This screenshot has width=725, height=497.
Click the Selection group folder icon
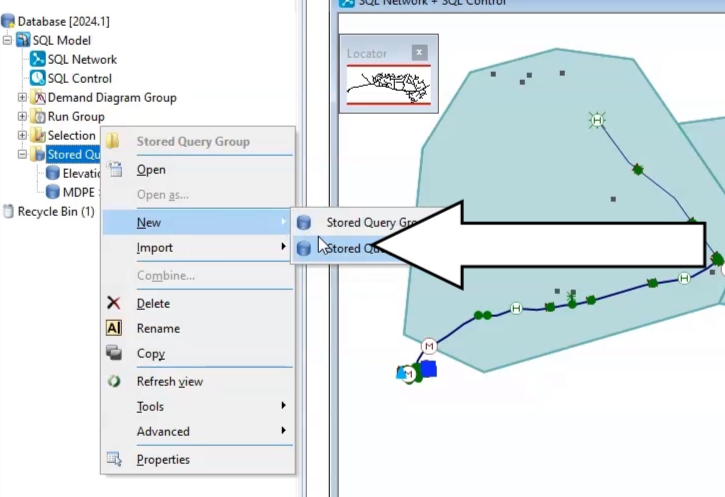pos(38,135)
